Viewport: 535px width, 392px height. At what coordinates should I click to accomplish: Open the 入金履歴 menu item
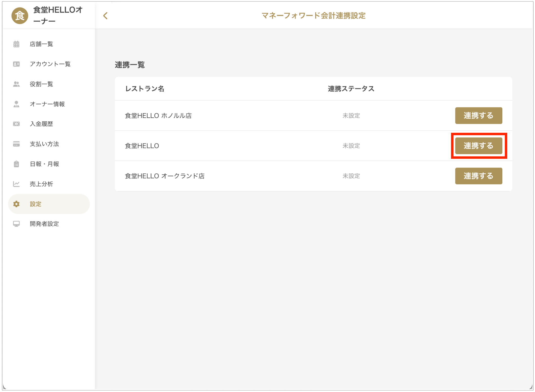(41, 124)
